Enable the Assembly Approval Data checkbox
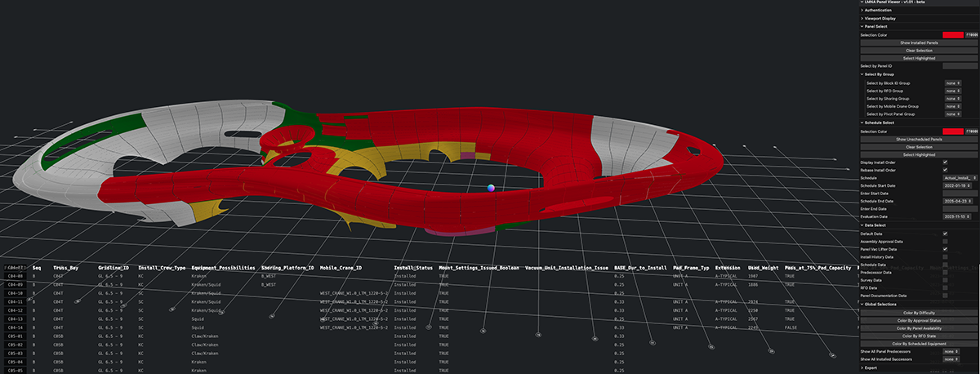980x374 pixels. coord(946,242)
